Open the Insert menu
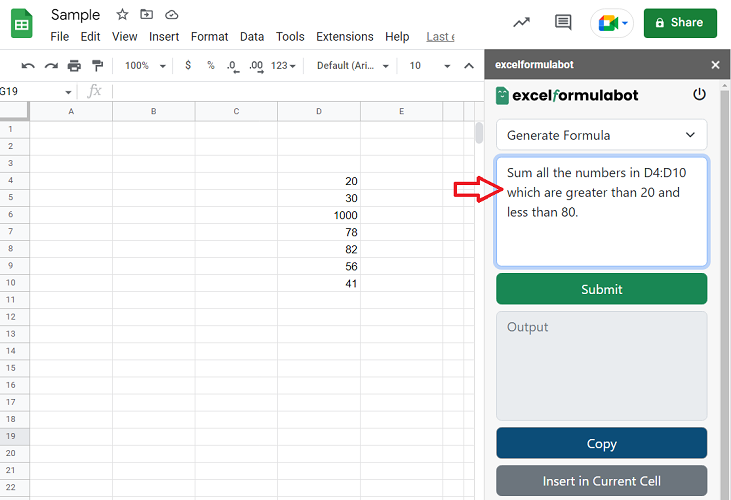Viewport: 731px width, 500px height. tap(164, 37)
